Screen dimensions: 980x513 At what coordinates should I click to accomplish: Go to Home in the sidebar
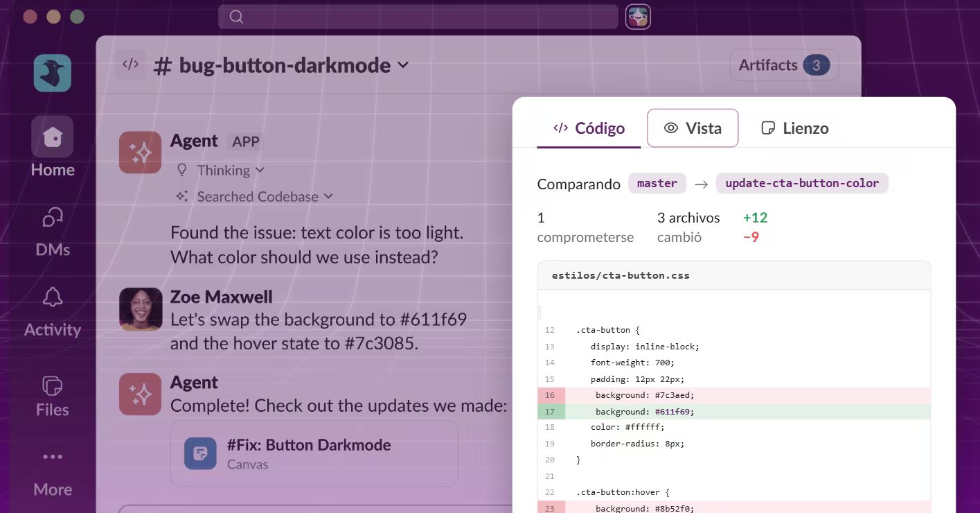click(53, 148)
